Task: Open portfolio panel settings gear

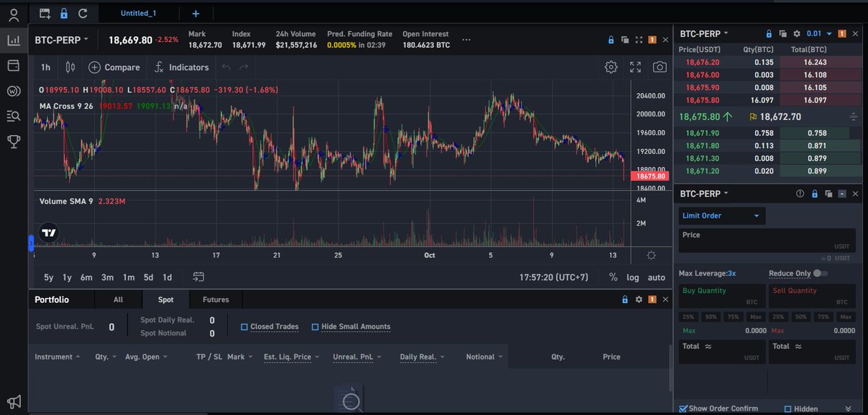Action: [x=639, y=299]
